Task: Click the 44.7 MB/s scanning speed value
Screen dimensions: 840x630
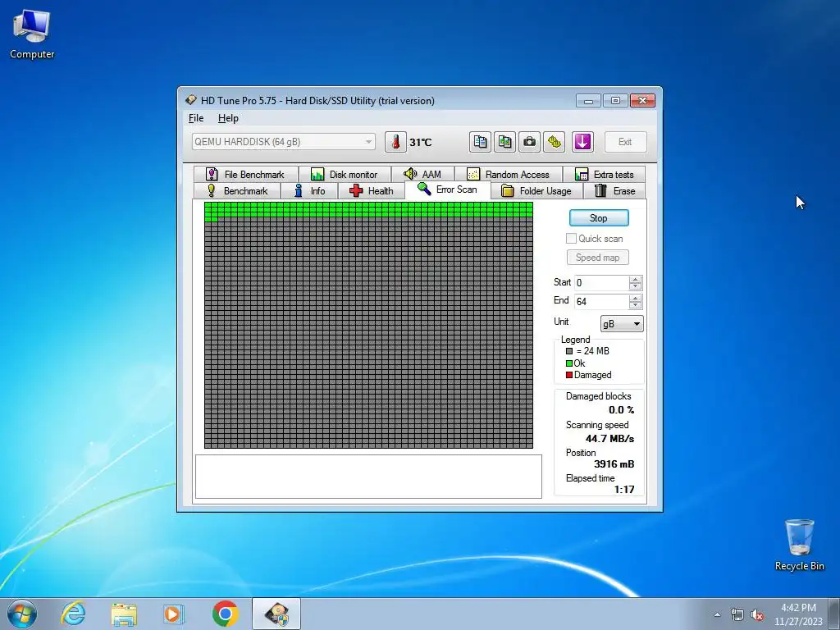Action: click(x=609, y=439)
